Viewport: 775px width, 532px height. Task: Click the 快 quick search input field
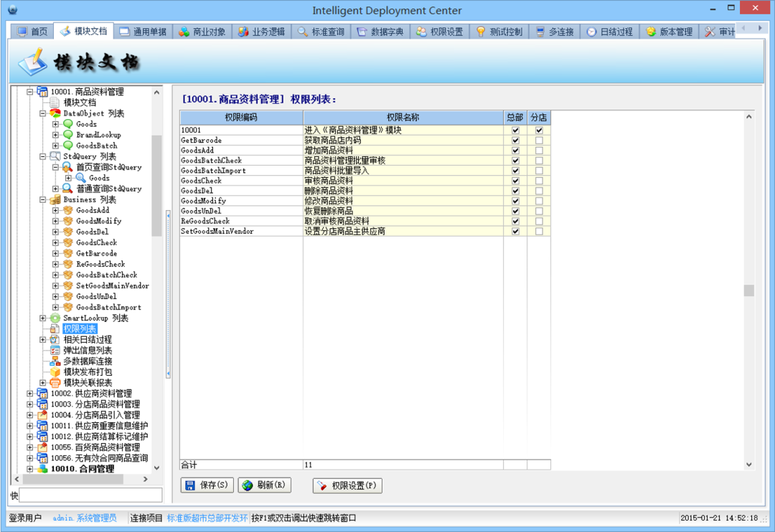90,495
